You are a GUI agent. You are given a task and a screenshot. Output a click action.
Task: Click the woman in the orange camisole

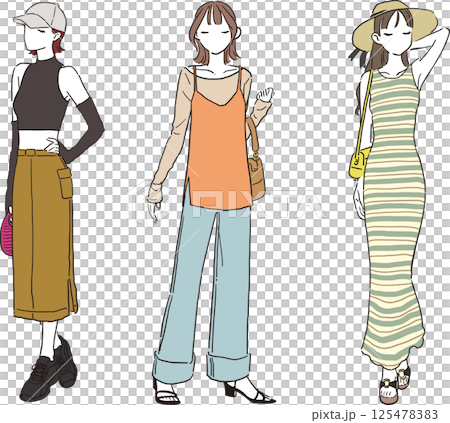pos(212,202)
